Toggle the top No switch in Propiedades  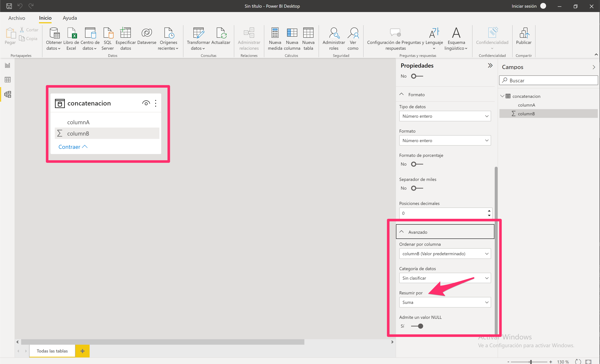pyautogui.click(x=417, y=76)
